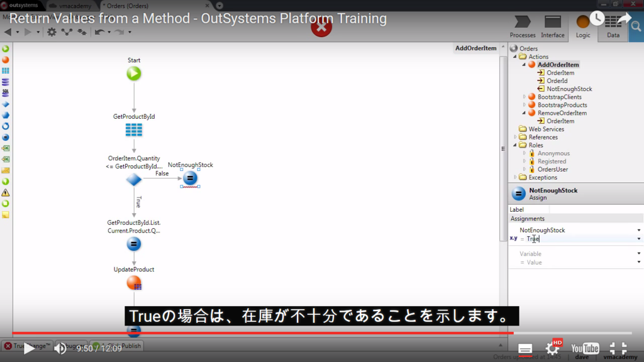Pick the Comment note tool from toolbox
The width and height of the screenshot is (644, 362).
6,215
